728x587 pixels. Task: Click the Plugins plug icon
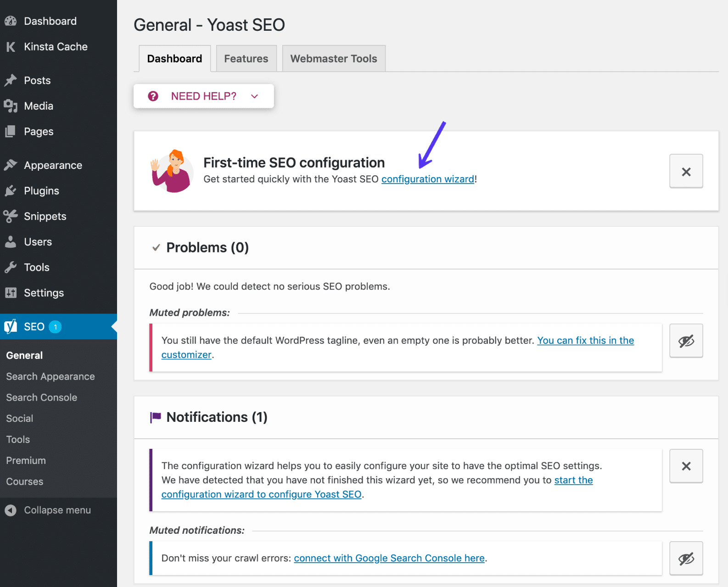(x=11, y=191)
